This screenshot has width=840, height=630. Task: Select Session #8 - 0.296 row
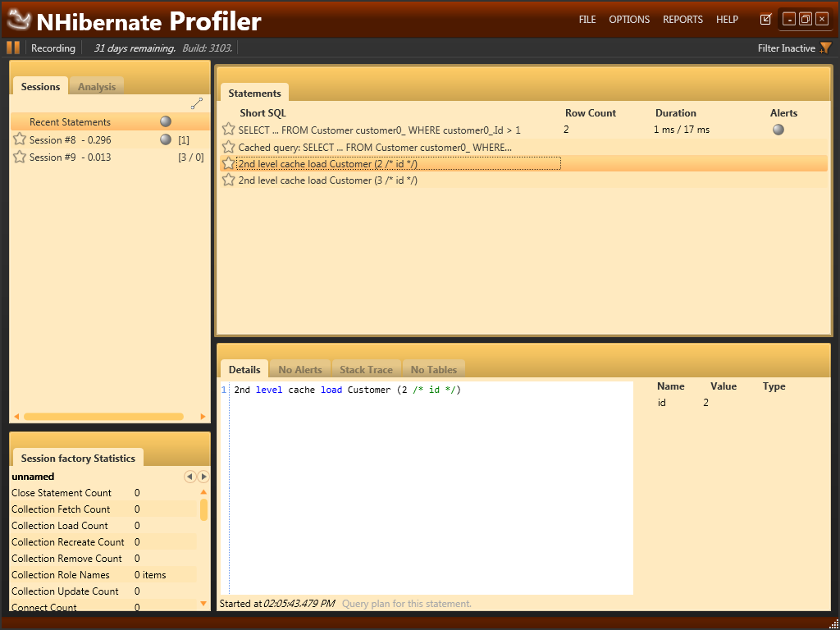pyautogui.click(x=111, y=139)
